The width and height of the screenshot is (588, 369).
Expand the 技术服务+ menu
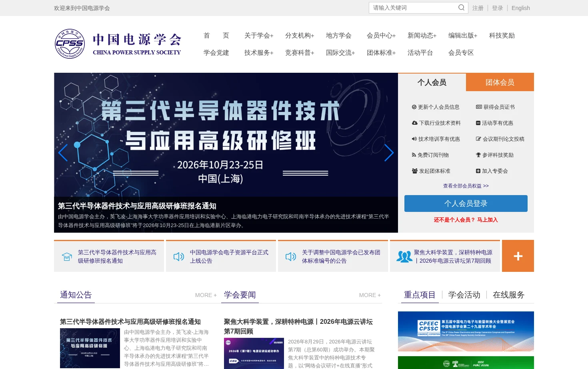(259, 53)
